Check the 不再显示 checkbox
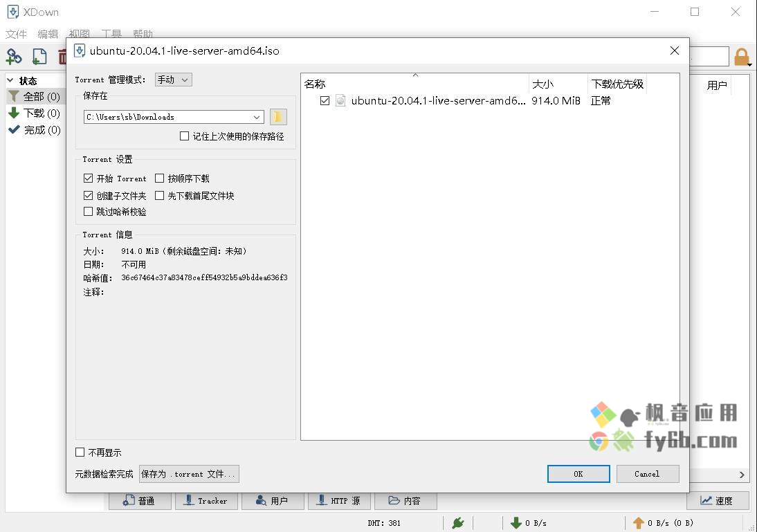The height and width of the screenshot is (532, 757). pos(80,452)
